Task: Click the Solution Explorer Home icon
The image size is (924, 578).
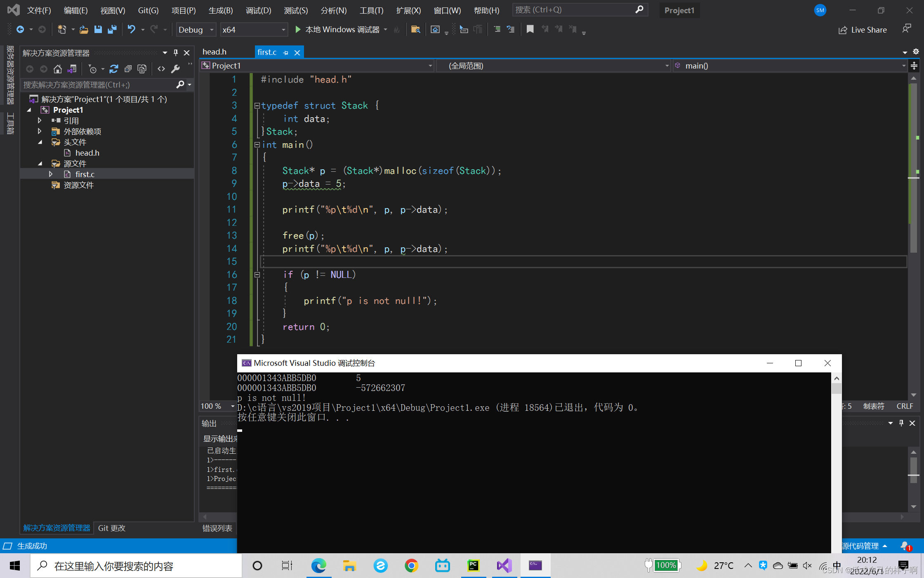Action: pos(58,69)
